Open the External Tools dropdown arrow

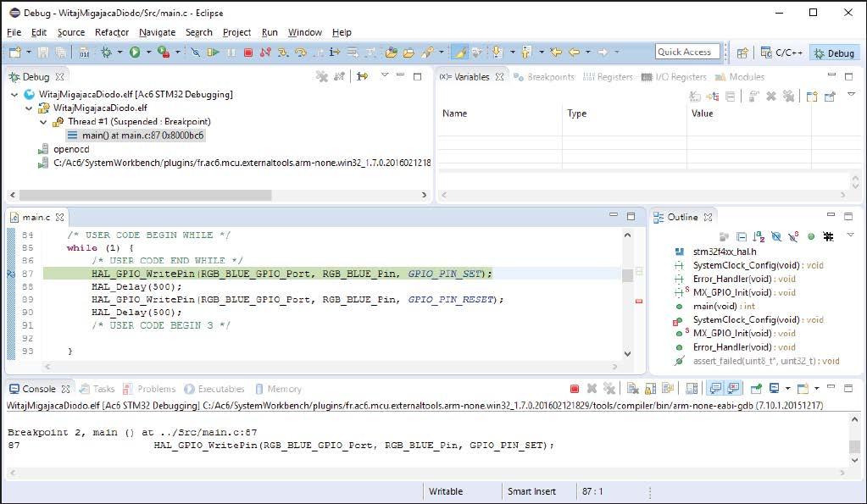(x=177, y=53)
